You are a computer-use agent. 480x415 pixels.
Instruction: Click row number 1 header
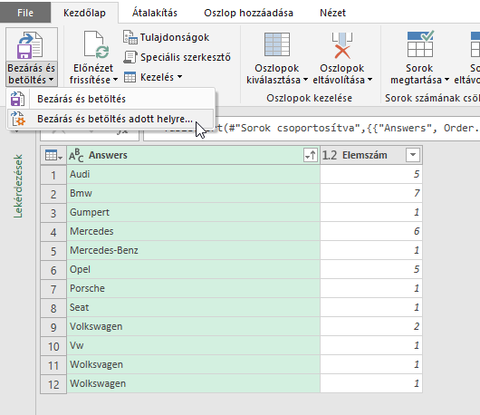(53, 175)
